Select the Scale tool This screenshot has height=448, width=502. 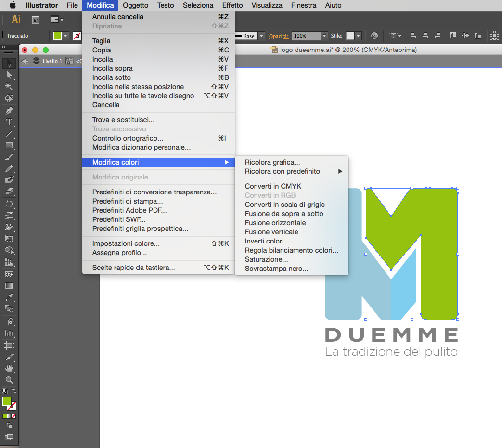(x=9, y=216)
